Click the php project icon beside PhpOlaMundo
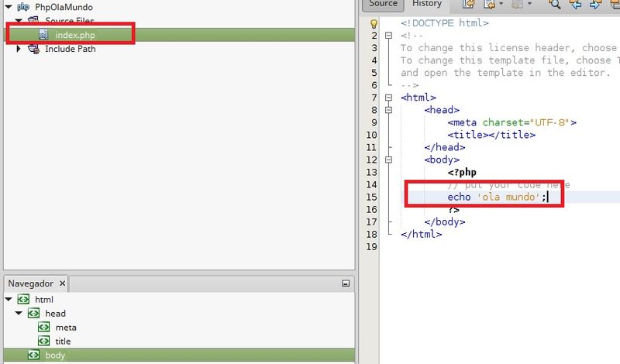This screenshot has height=364, width=620. click(x=23, y=7)
